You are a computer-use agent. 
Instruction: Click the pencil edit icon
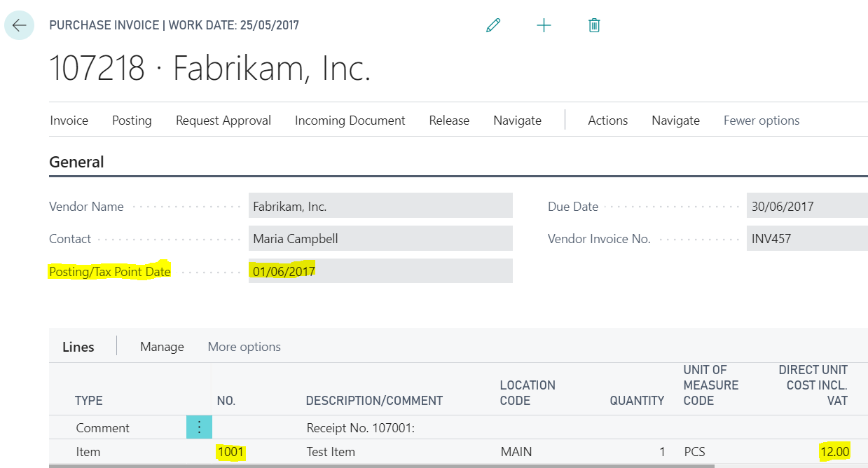(493, 26)
